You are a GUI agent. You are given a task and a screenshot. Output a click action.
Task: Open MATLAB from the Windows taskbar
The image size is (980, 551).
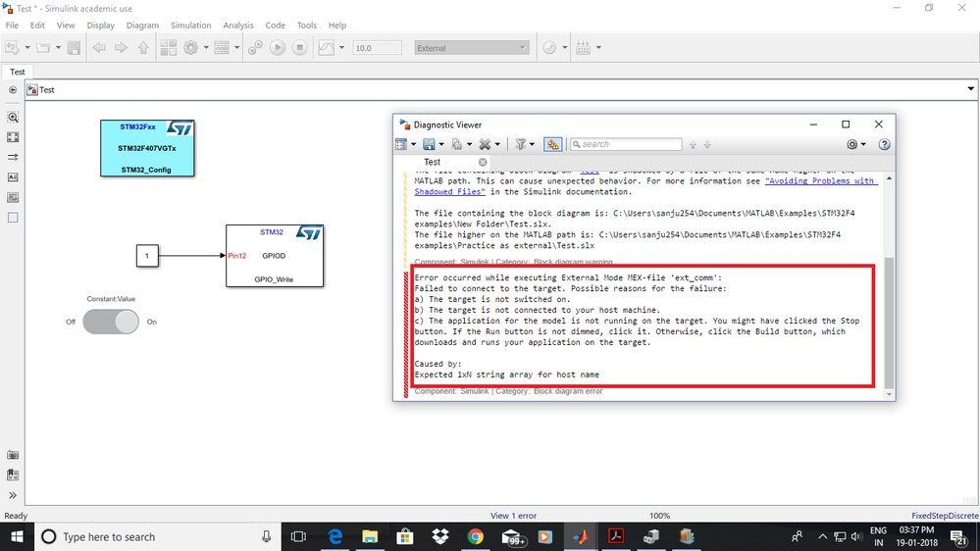(581, 536)
